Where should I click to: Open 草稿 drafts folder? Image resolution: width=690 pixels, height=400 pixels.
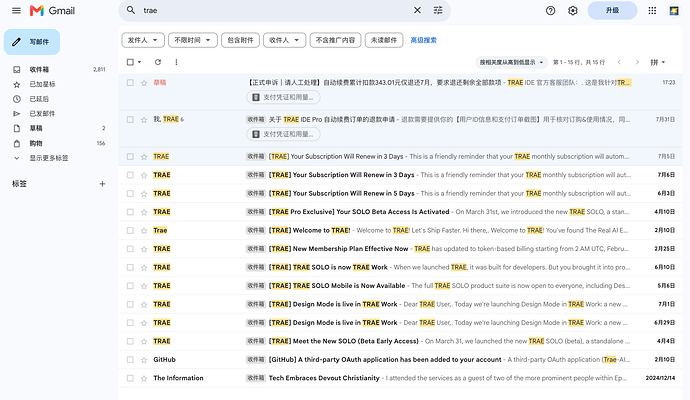coord(59,128)
